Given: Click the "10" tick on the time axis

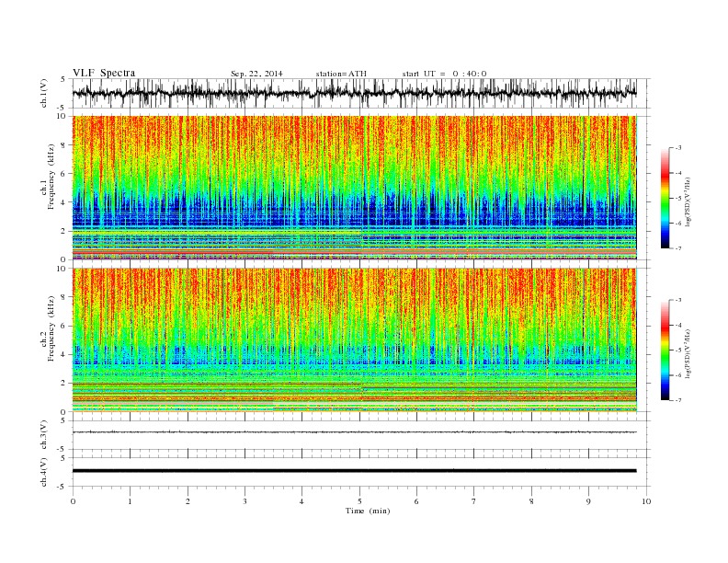Looking at the screenshot, I should pyautogui.click(x=646, y=501).
